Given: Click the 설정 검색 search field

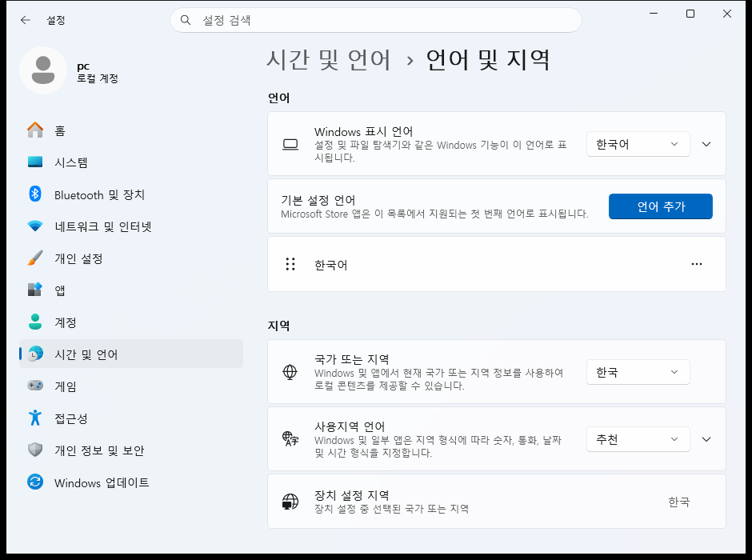Looking at the screenshot, I should click(376, 20).
